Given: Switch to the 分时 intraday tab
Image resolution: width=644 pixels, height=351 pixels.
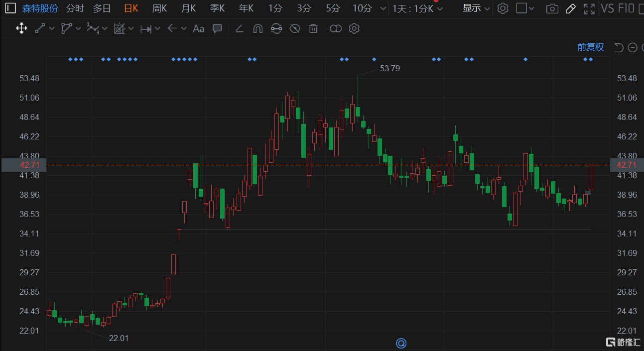Looking at the screenshot, I should pos(75,8).
